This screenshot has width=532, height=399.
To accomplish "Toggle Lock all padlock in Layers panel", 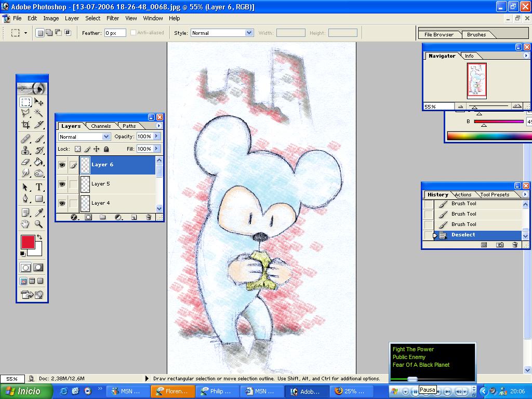I will pos(106,149).
